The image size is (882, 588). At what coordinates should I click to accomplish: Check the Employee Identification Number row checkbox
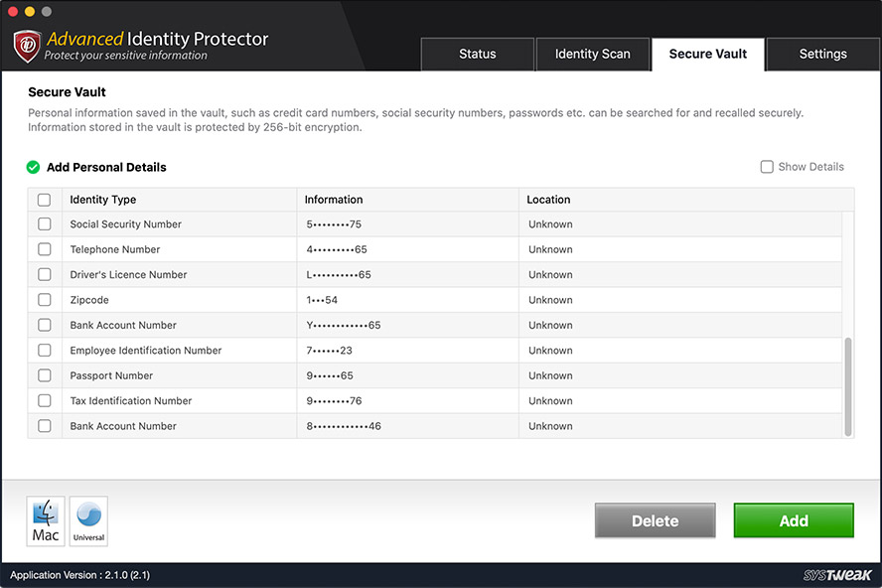44,350
